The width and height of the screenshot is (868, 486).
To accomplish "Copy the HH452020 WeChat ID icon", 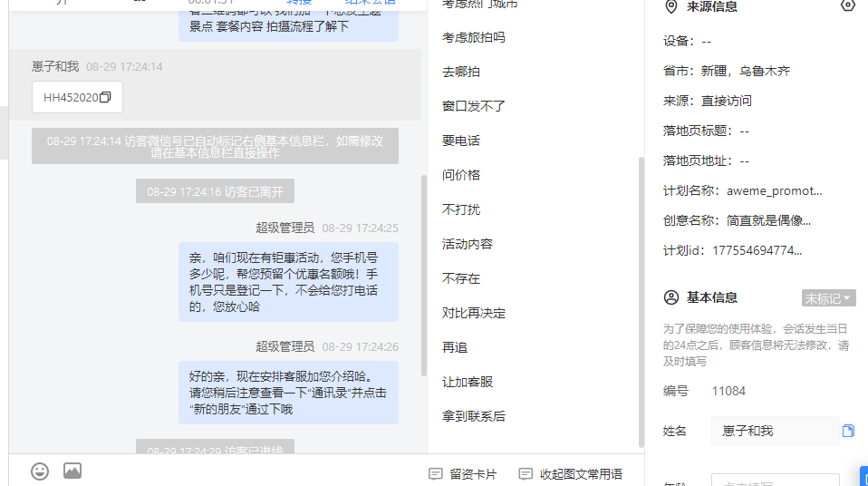I will pos(105,97).
